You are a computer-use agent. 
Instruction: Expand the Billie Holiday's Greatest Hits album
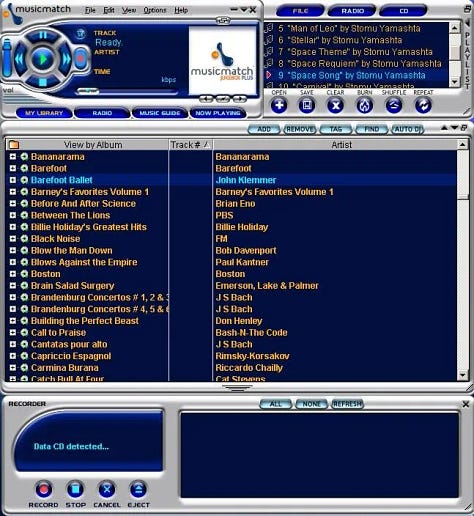click(x=13, y=227)
